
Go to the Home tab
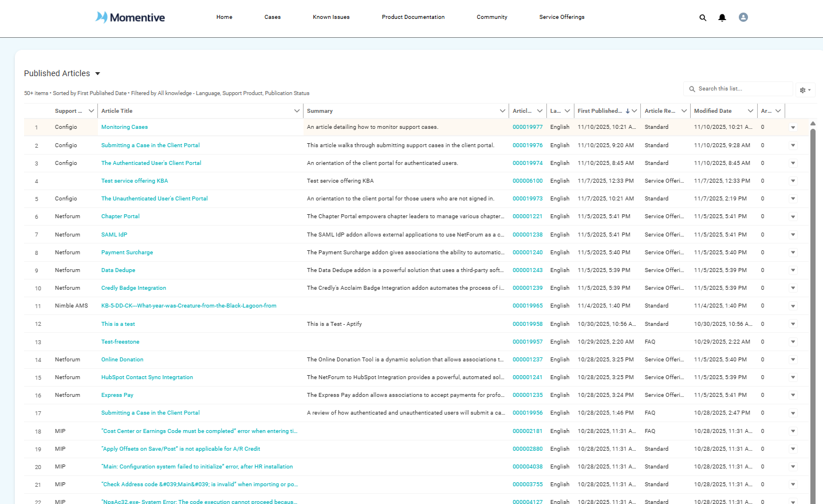[225, 17]
